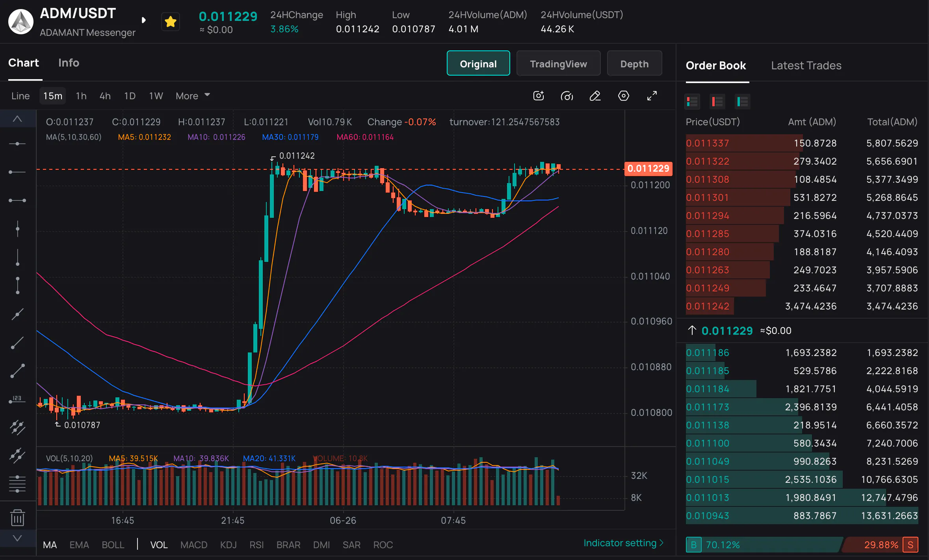
Task: Select the 1h timeframe
Action: tap(81, 96)
